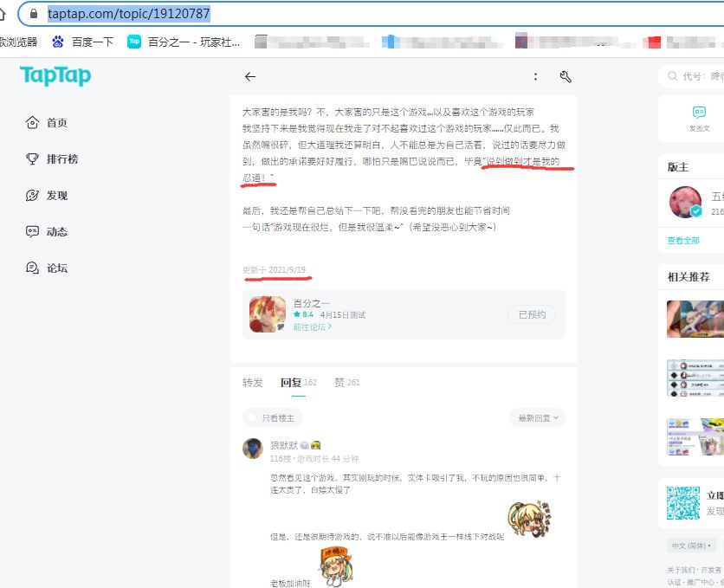This screenshot has width=724, height=588.
Task: Follow the 前往论坛 link
Action: point(313,326)
